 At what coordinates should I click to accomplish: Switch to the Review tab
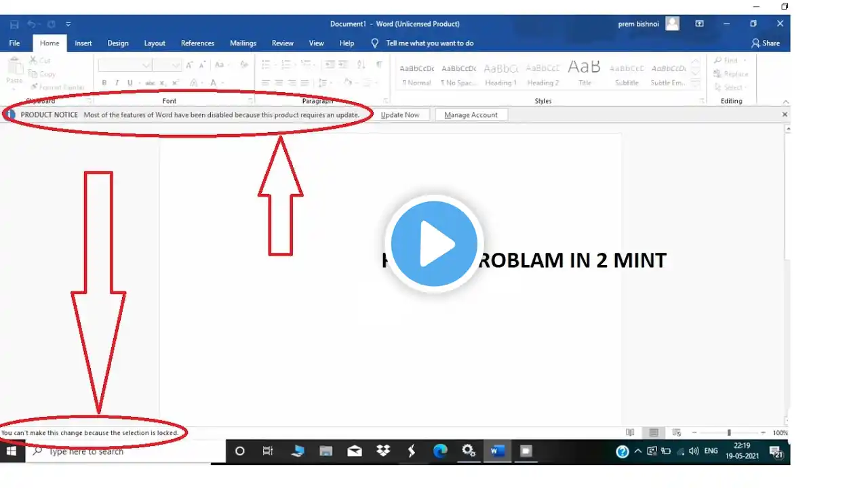click(x=283, y=43)
